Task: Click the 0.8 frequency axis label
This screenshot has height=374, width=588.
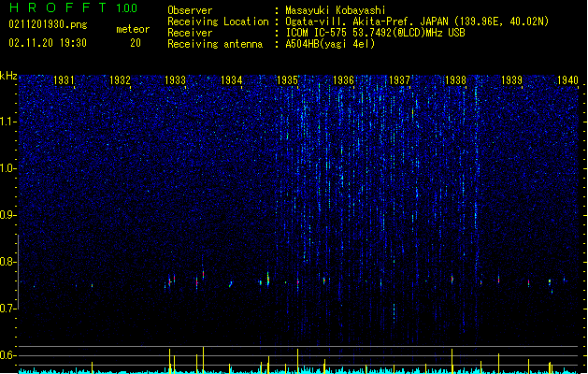Action: [x=8, y=262]
